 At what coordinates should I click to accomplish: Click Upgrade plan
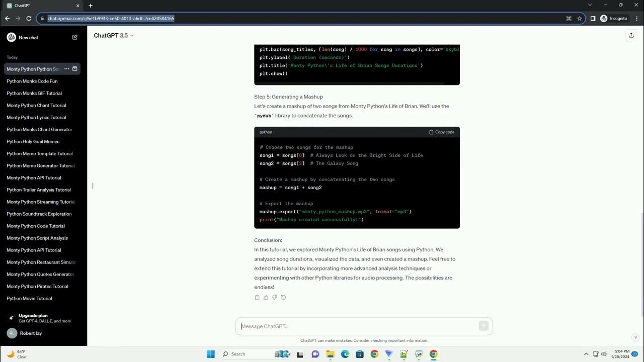pyautogui.click(x=42, y=318)
